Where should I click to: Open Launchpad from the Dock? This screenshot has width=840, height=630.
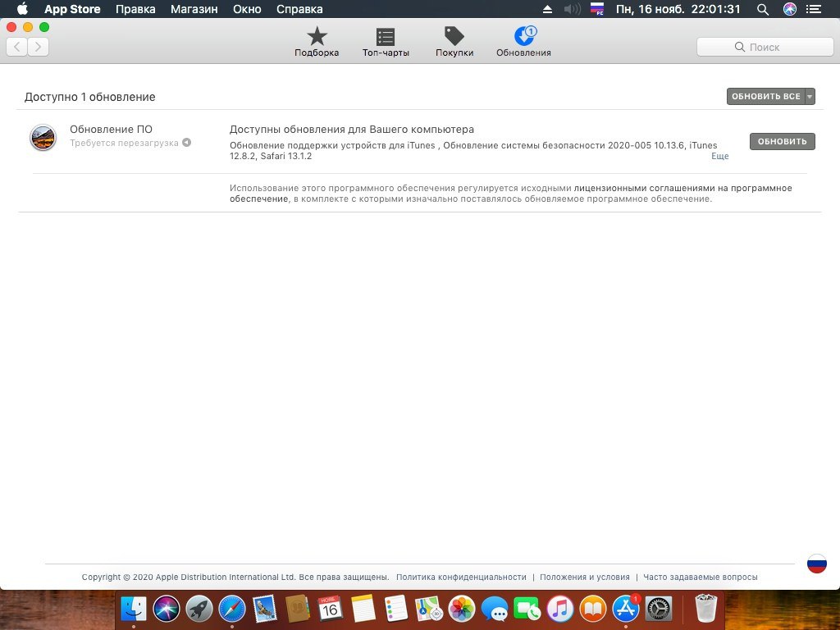pos(199,609)
